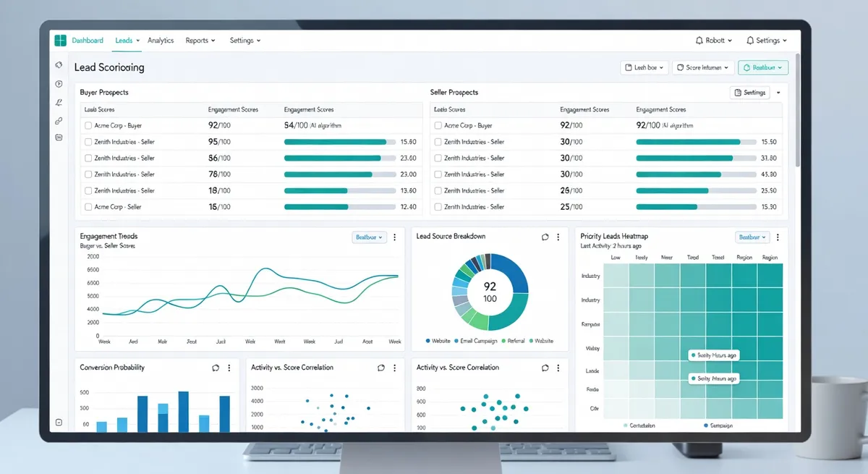Click the page's vertical scrollbar
The width and height of the screenshot is (868, 474).
(797, 109)
